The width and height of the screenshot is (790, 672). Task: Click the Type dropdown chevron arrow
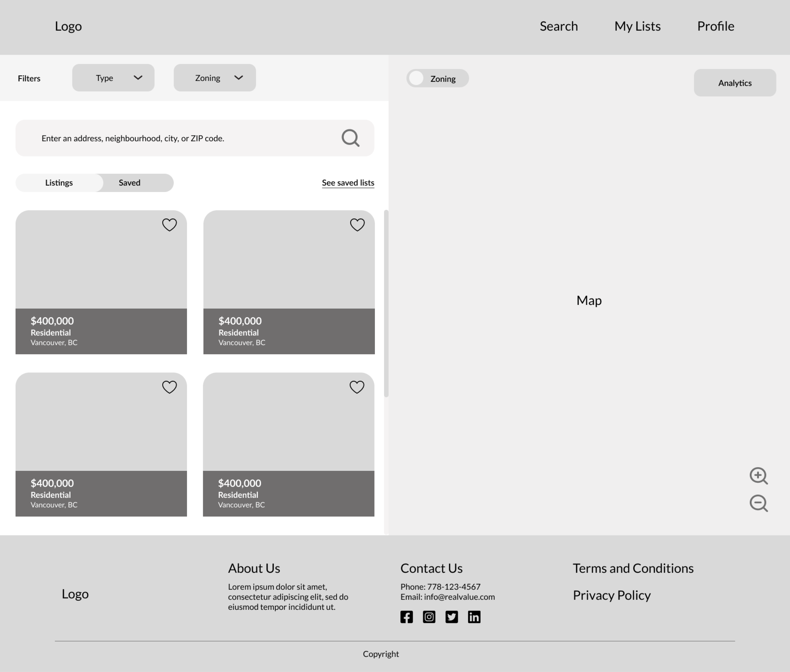pos(138,78)
